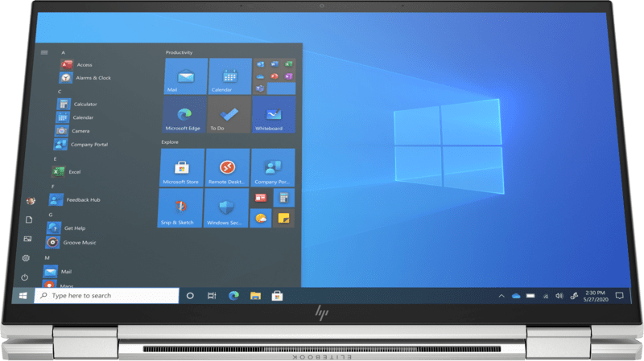This screenshot has height=361, width=644.
Task: Open Alarms & Clock in the app list
Action: 85,78
